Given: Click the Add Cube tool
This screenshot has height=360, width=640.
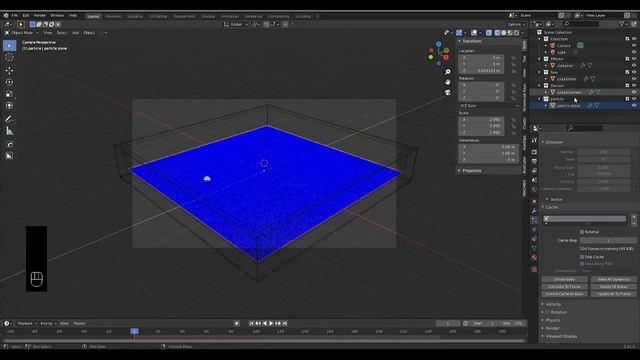Looking at the screenshot, I should coord(9,144).
